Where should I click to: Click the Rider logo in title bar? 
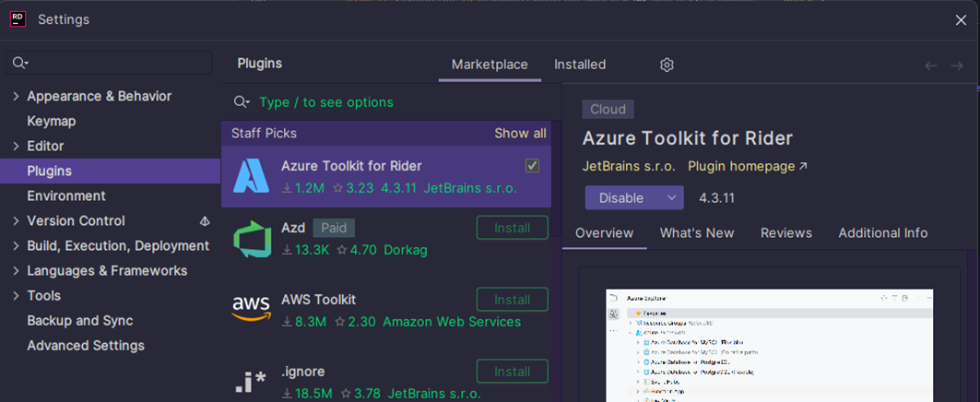18,19
